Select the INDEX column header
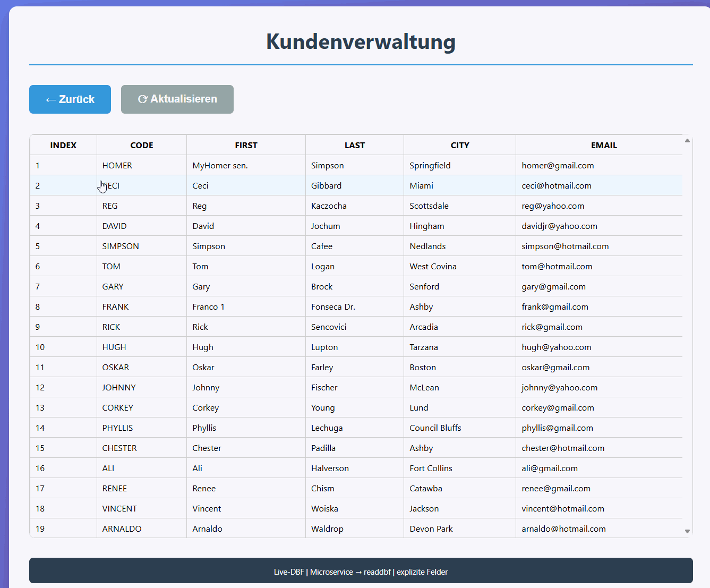Viewport: 710px width, 588px height. (x=63, y=145)
